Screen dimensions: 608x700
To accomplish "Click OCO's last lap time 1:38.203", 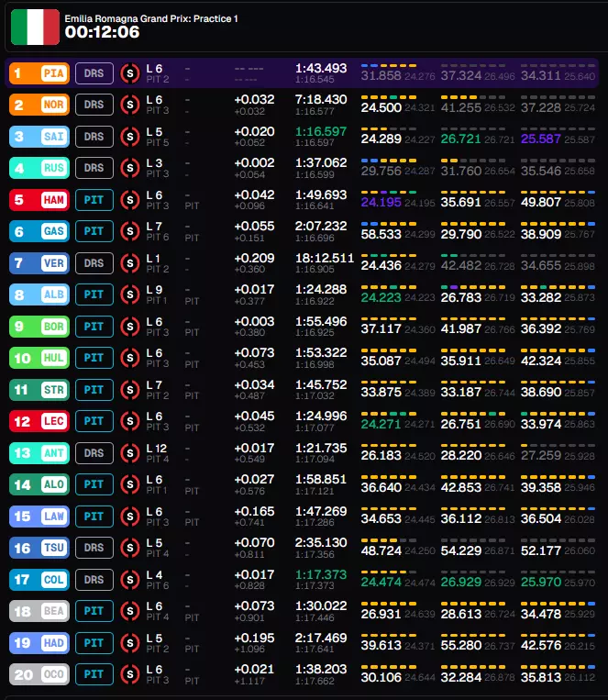I will 321,669.
